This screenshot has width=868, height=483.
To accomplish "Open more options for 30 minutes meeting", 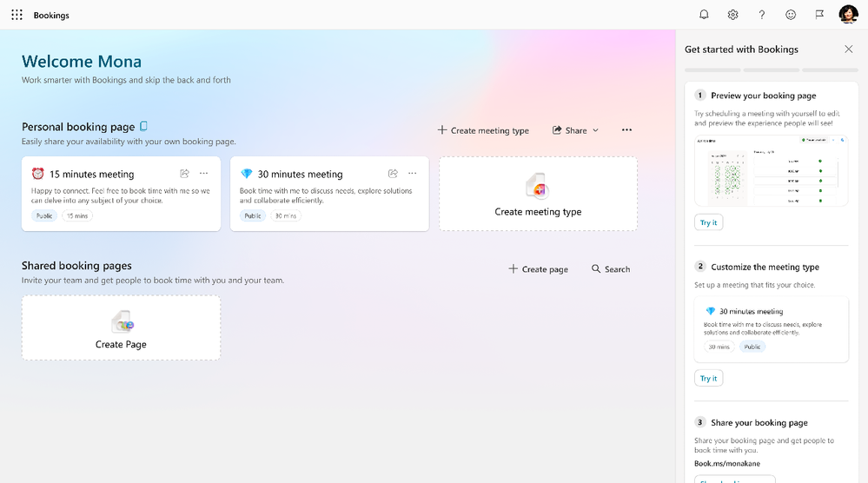I will 413,173.
